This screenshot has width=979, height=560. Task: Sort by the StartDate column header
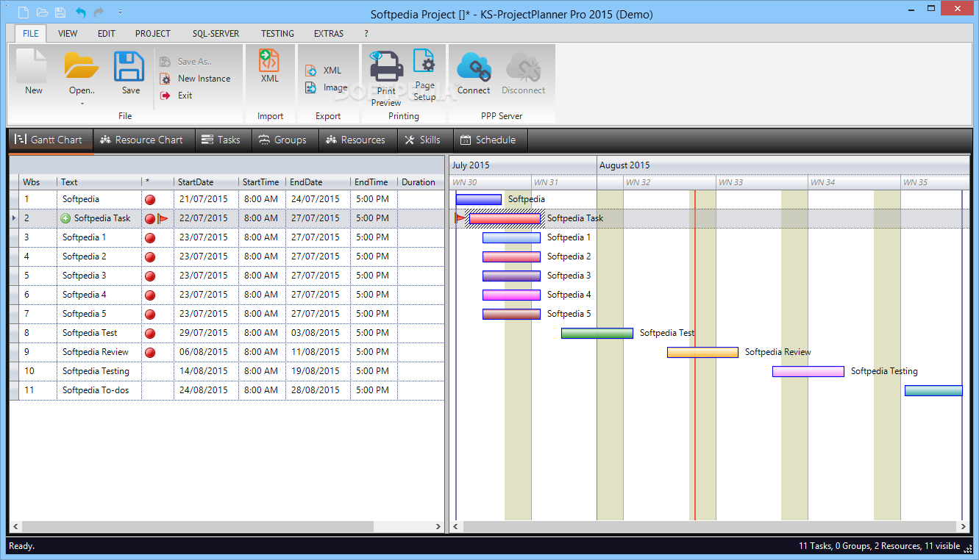click(206, 182)
